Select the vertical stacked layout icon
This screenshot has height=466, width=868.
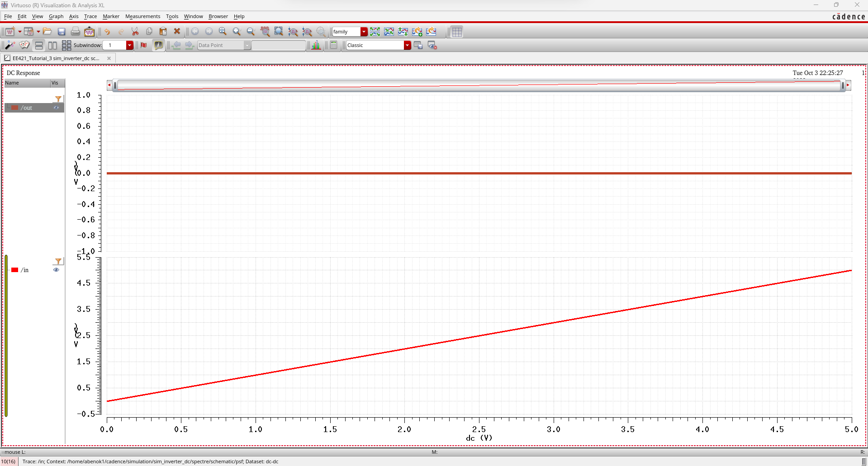[x=39, y=45]
